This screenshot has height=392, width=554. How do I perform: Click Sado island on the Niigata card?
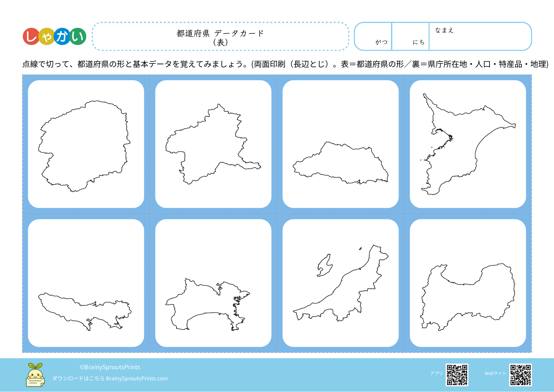click(x=325, y=266)
